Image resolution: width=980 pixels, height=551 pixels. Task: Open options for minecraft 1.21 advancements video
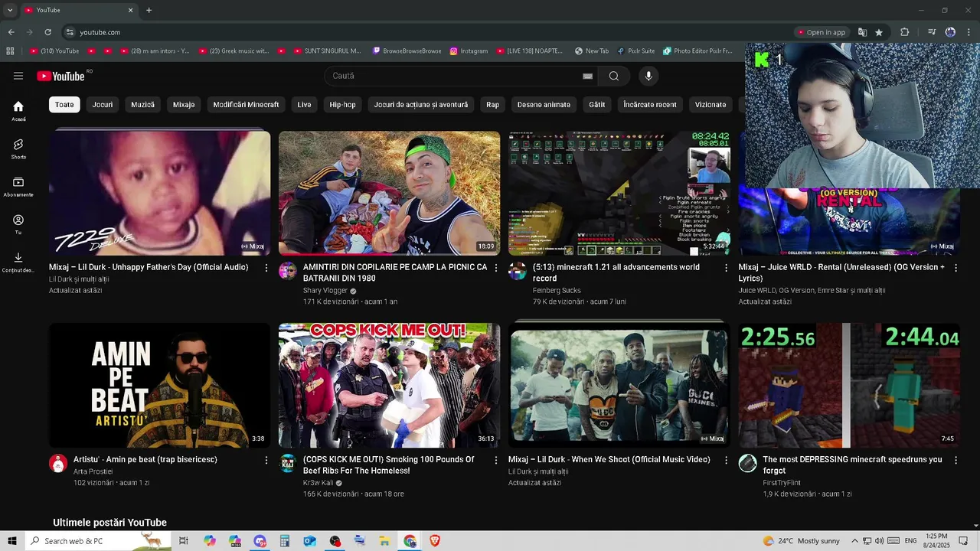pos(726,268)
